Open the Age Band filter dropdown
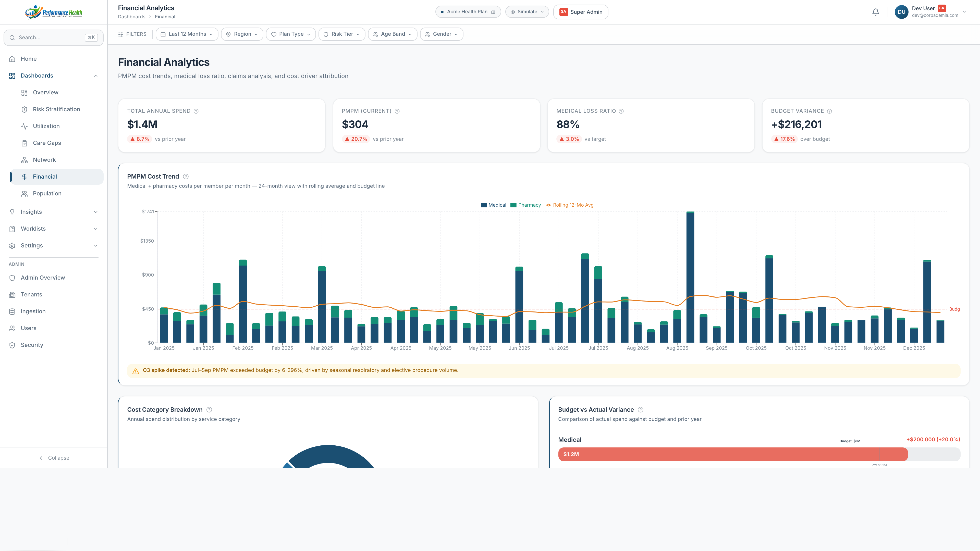The width and height of the screenshot is (980, 551). (x=393, y=34)
